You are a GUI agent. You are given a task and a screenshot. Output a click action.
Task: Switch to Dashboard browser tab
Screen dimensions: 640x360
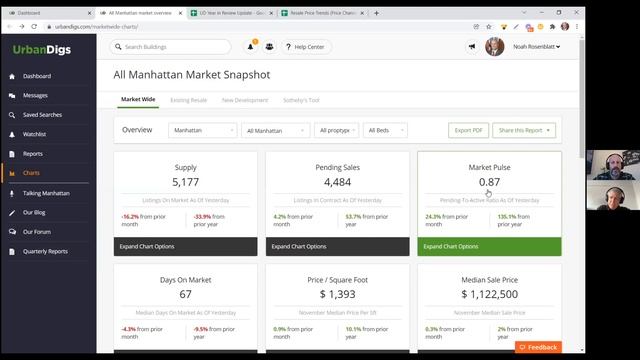pyautogui.click(x=49, y=13)
